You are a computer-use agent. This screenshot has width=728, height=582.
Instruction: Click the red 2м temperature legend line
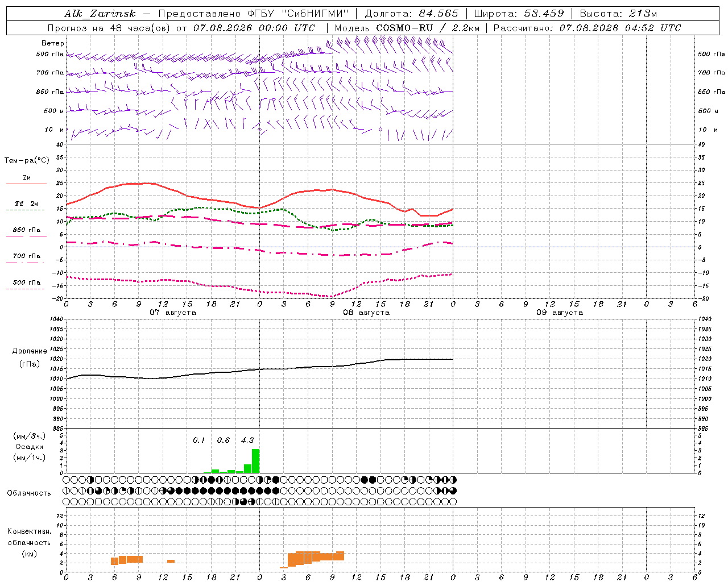[26, 184]
